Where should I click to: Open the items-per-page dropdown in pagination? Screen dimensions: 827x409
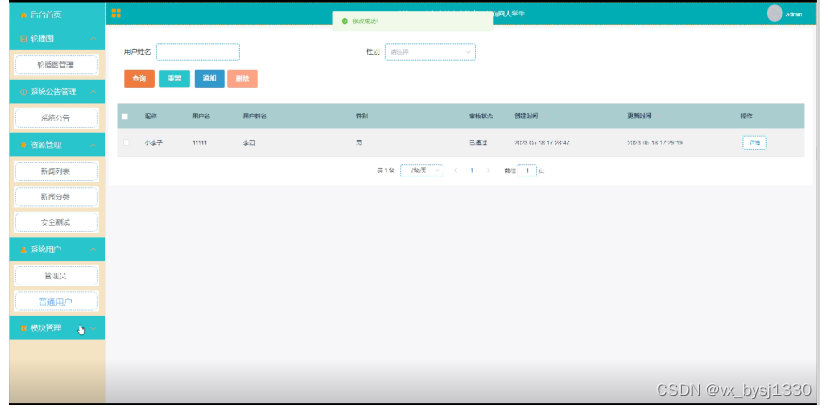[x=421, y=170]
